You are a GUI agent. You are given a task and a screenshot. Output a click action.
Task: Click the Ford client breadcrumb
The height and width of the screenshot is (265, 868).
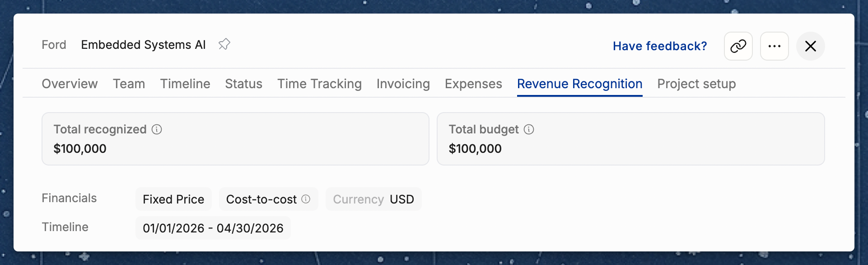pos(54,45)
